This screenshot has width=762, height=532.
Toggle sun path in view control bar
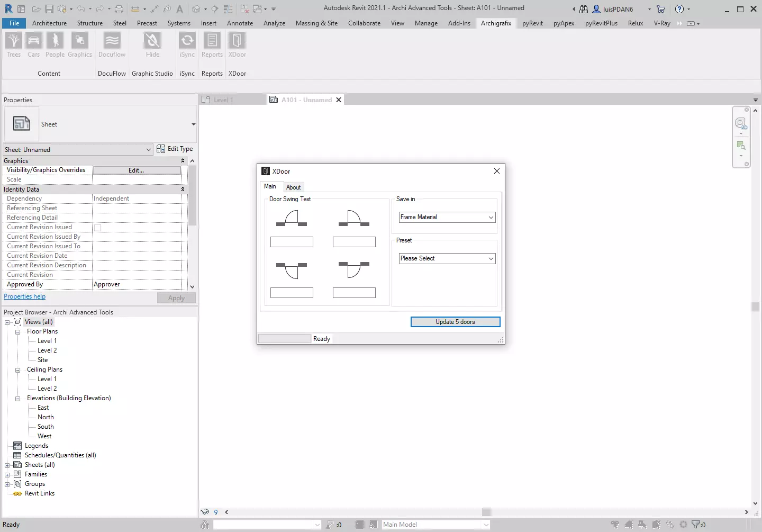(216, 512)
